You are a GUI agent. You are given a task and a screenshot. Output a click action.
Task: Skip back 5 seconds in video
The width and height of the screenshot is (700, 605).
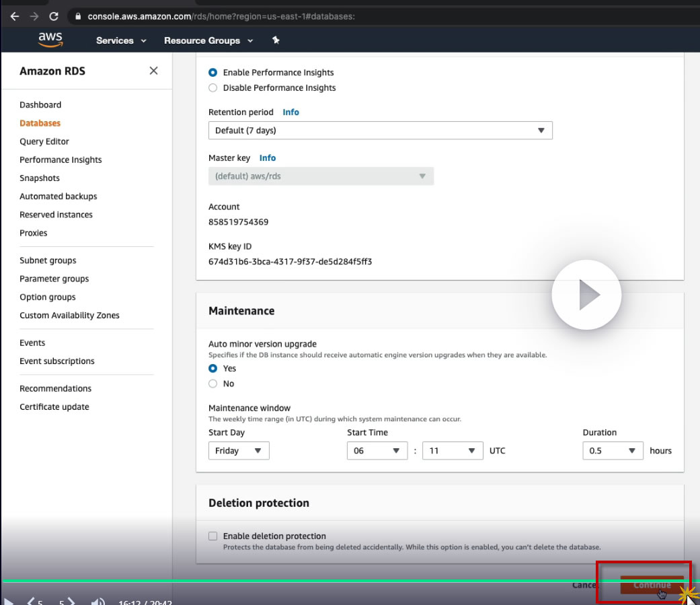35,602
